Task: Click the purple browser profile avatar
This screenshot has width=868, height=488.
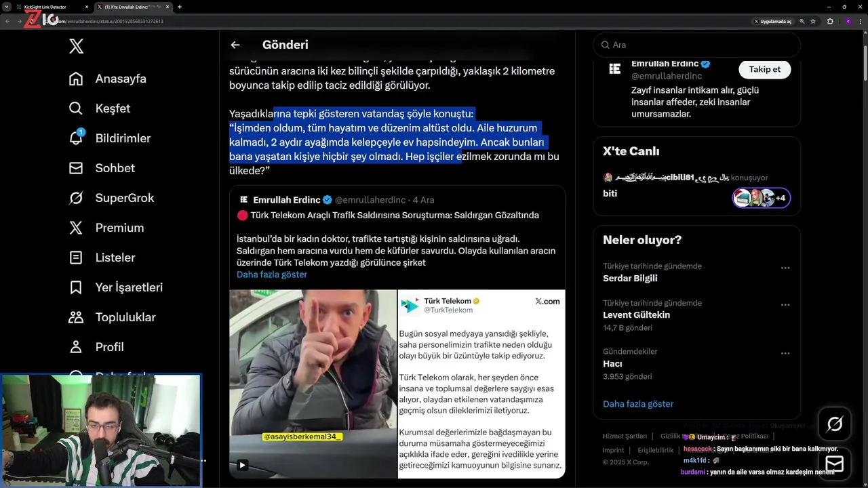Action: 848,21
